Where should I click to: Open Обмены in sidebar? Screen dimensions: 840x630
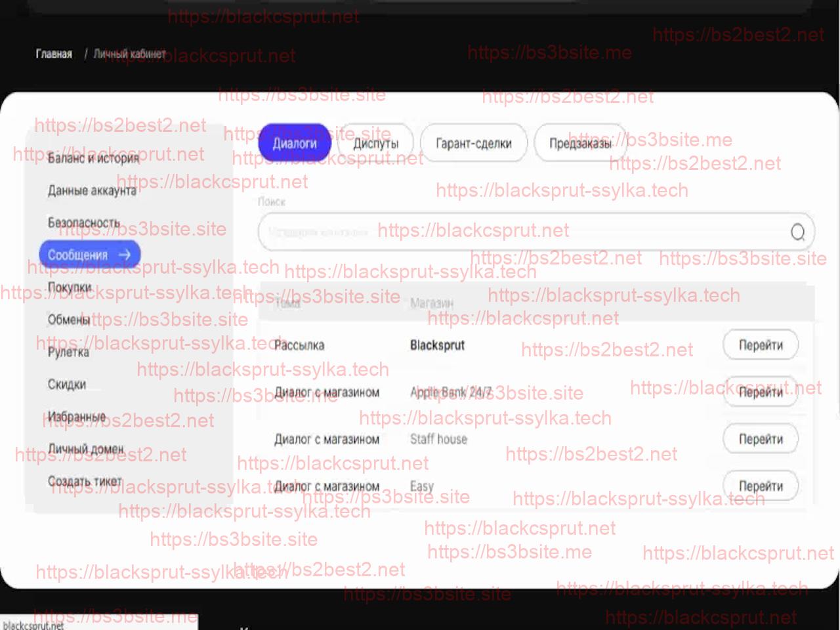pos(69,320)
